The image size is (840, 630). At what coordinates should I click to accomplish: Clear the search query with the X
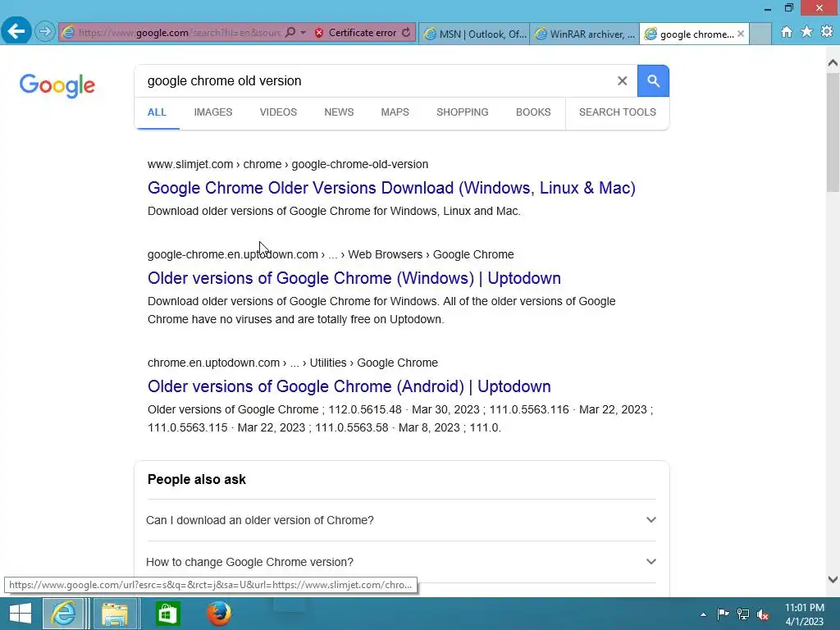pyautogui.click(x=622, y=81)
